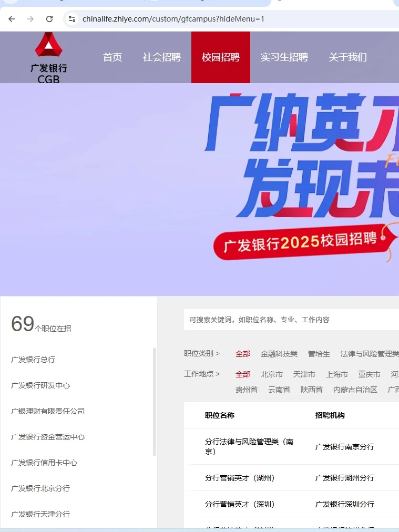
Task: Filter work location by 云南省
Action: (279, 390)
